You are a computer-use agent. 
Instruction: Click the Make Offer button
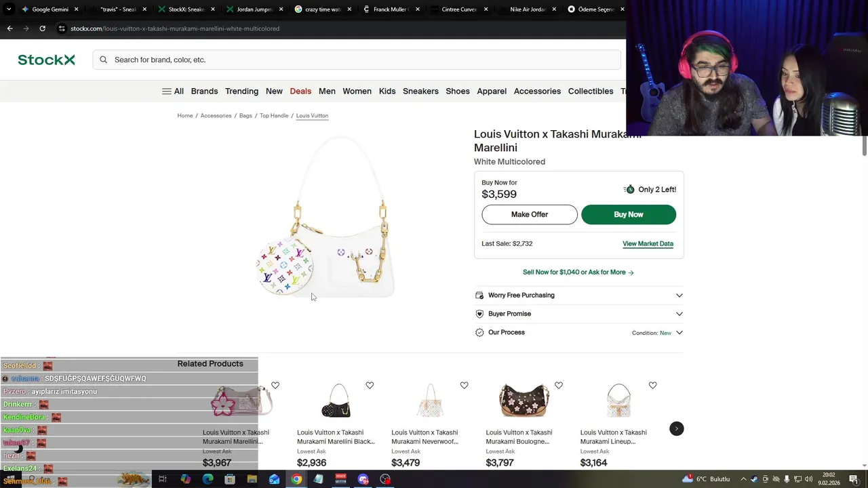(529, 214)
